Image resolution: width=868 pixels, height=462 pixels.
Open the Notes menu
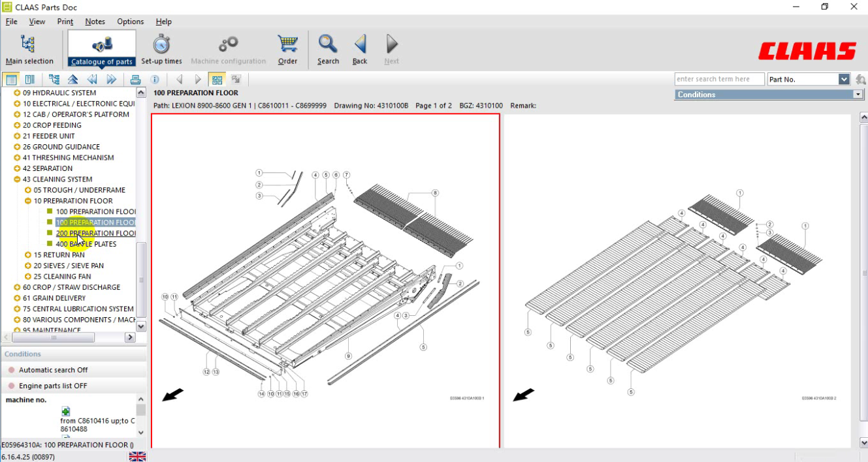click(x=95, y=22)
